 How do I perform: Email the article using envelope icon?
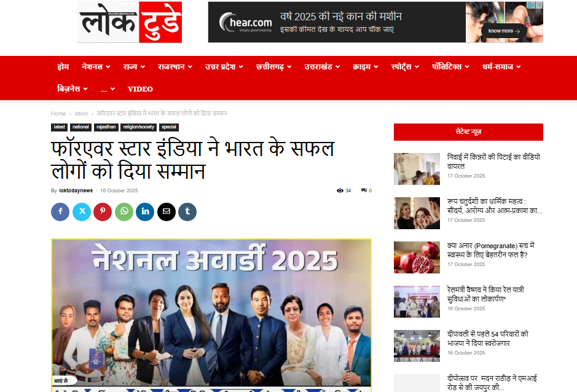167,211
